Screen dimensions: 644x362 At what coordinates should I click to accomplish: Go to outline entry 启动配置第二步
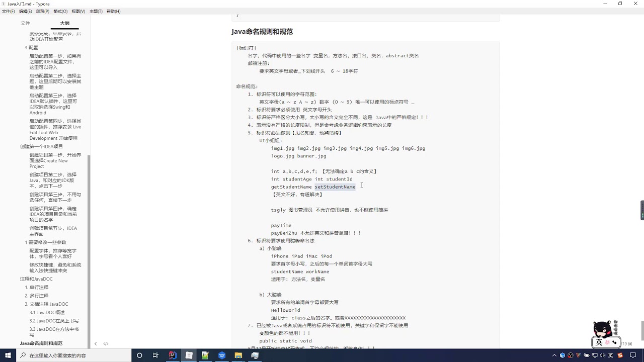55,81
